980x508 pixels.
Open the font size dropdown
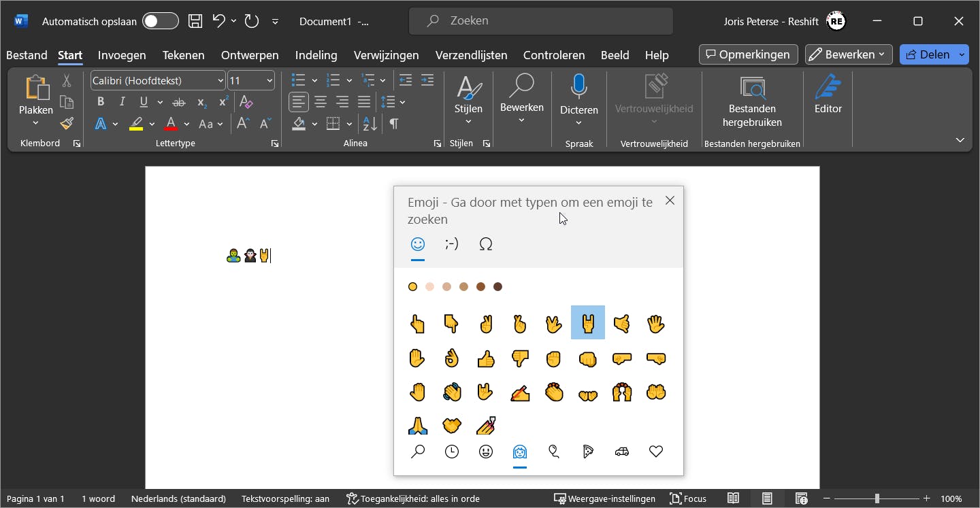pyautogui.click(x=269, y=81)
